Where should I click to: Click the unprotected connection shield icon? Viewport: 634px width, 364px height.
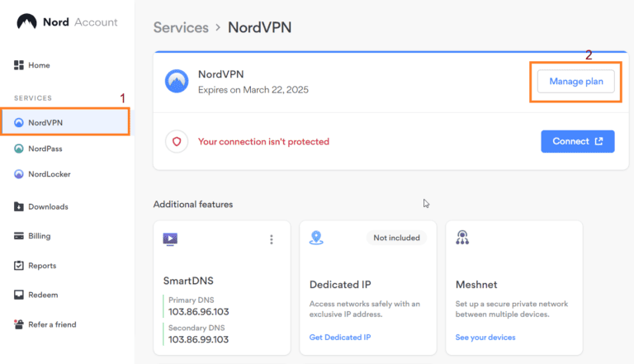pos(176,141)
